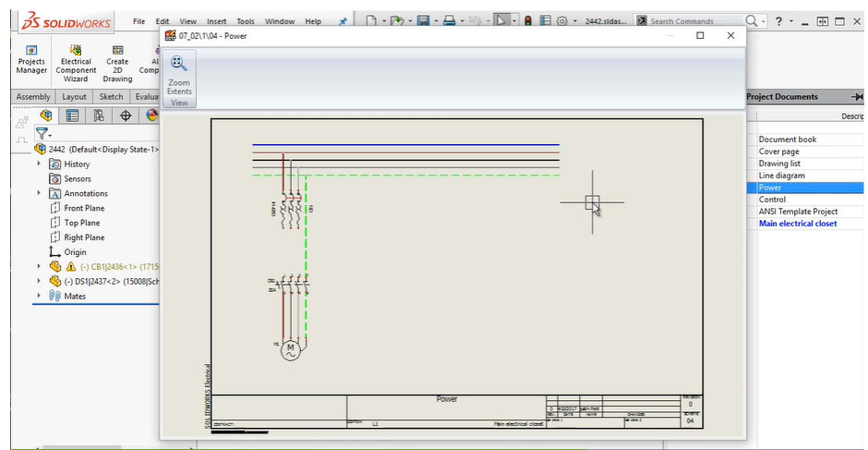Toggle the Select cursor tool

pos(501,20)
